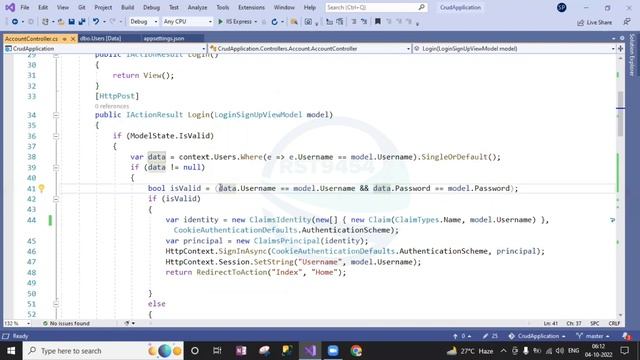The image size is (640, 360).
Task: Click the uncomment selected lines icon
Action: pos(364,21)
